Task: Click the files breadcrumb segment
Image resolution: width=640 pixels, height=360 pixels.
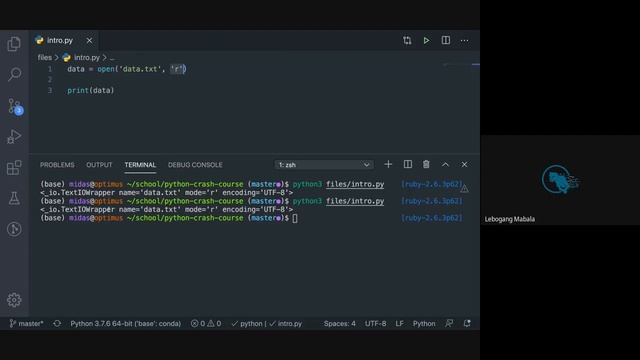Action: tap(45, 58)
